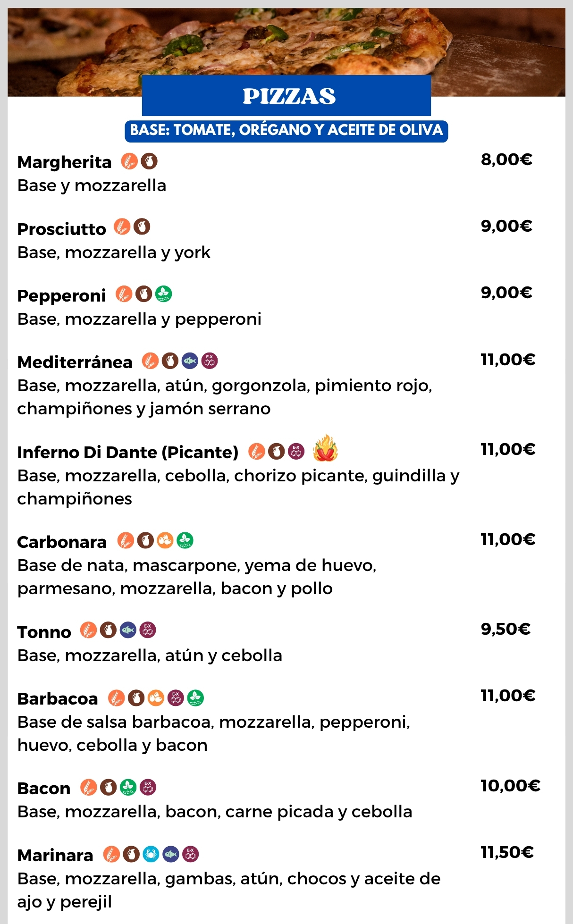Click the milk jug icon beside Prosciutto
The image size is (573, 924).
point(142,227)
